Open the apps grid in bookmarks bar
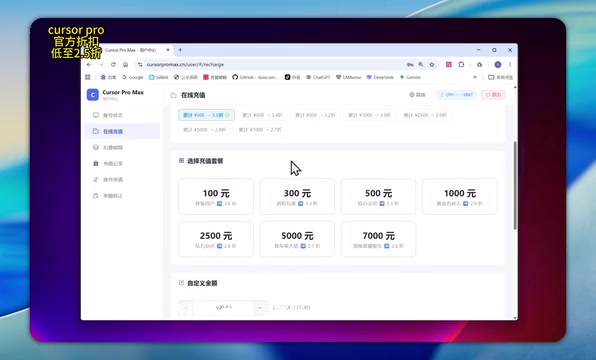Viewport: 596px width, 360px height. pyautogui.click(x=88, y=77)
